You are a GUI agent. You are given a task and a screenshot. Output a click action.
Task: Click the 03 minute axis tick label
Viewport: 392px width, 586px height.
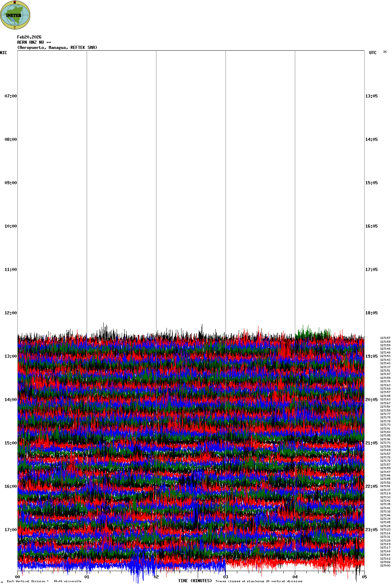click(226, 577)
